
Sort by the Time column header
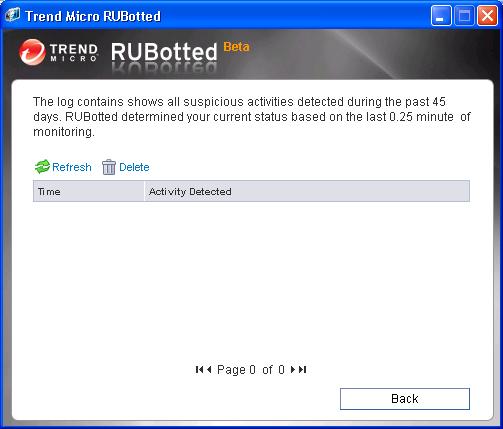tap(88, 191)
